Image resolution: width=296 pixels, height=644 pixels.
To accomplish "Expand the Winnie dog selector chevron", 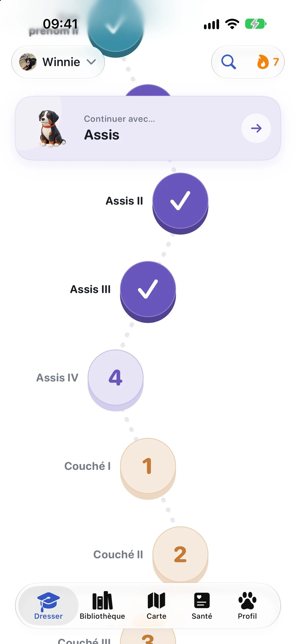I will (91, 62).
